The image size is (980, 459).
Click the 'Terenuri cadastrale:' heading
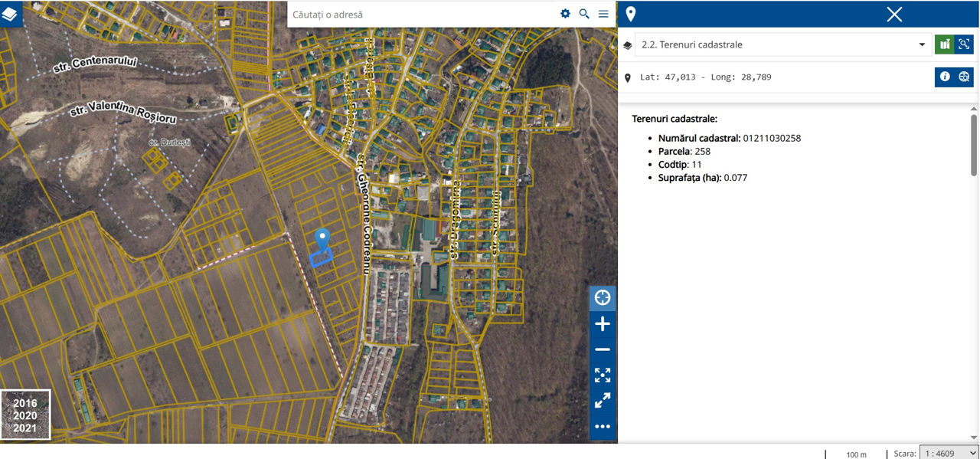[675, 119]
